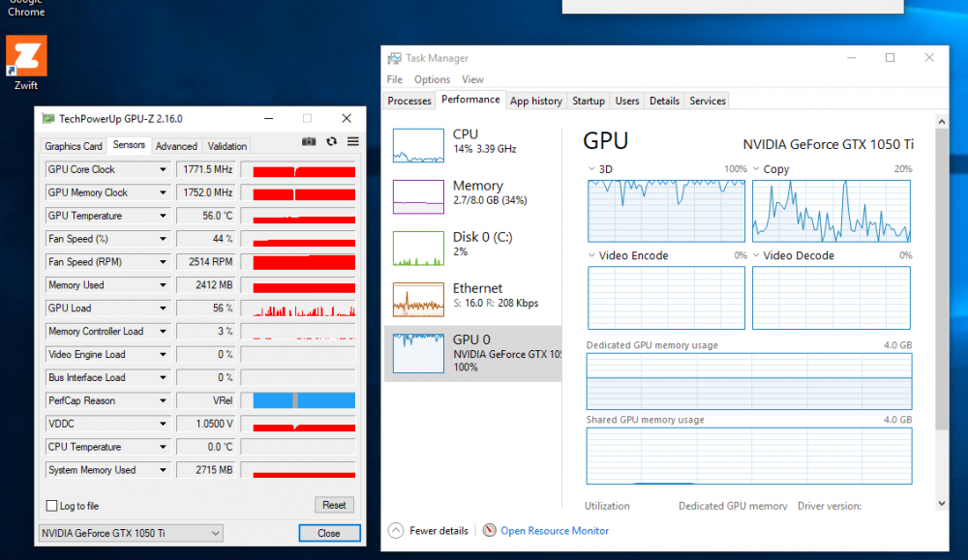Open the VDDC sensor dropdown

(163, 424)
